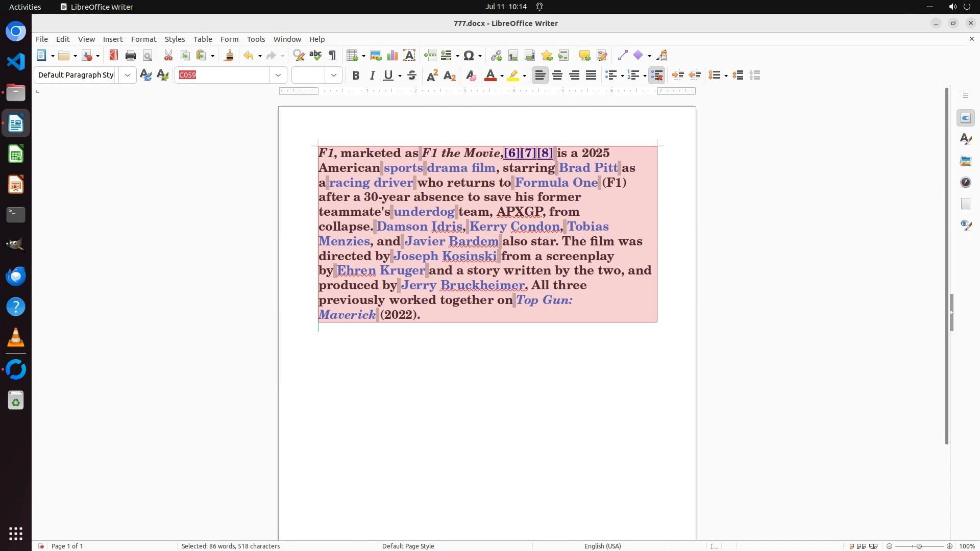Image resolution: width=980 pixels, height=551 pixels.
Task: Open sidebar Gallery panel
Action: pyautogui.click(x=966, y=161)
